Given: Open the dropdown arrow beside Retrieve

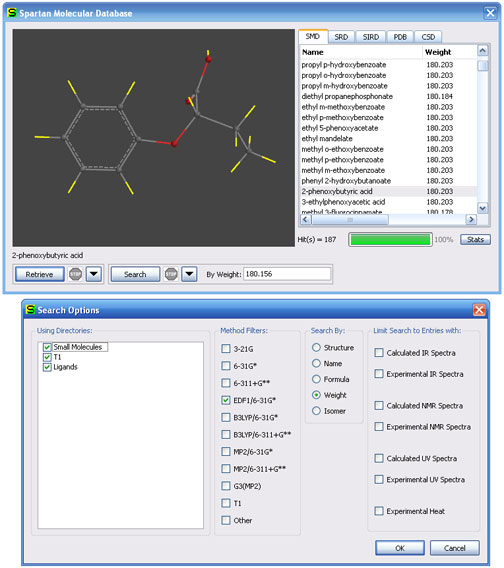Looking at the screenshot, I should click(x=93, y=274).
